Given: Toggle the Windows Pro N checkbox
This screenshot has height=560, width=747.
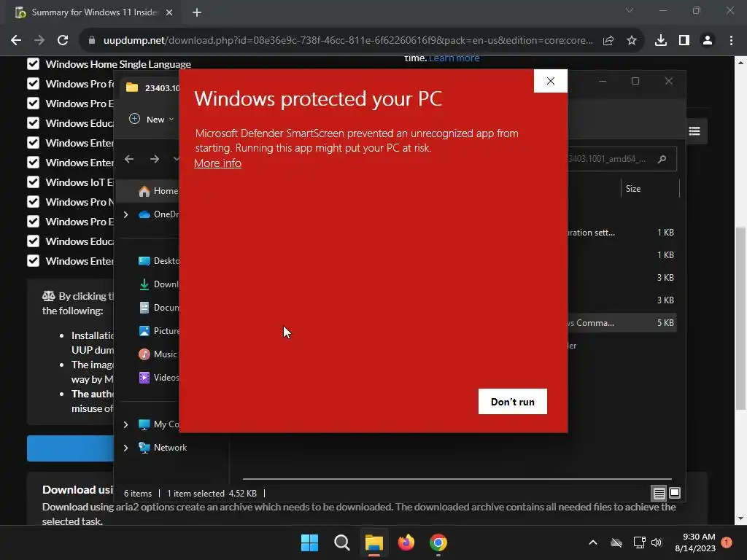Looking at the screenshot, I should pyautogui.click(x=33, y=202).
